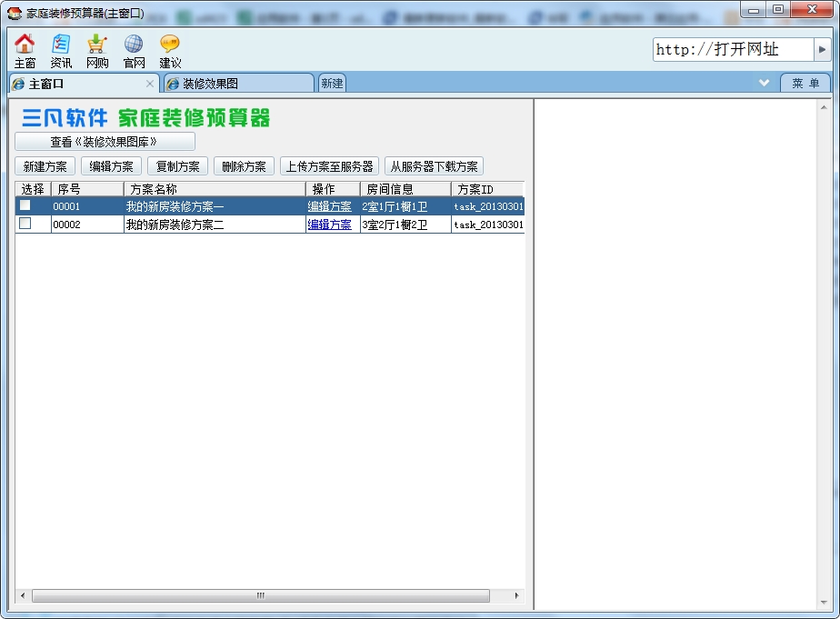Viewport: 840px width, 619px height.
Task: Click the go arrow beside URL box
Action: point(822,49)
